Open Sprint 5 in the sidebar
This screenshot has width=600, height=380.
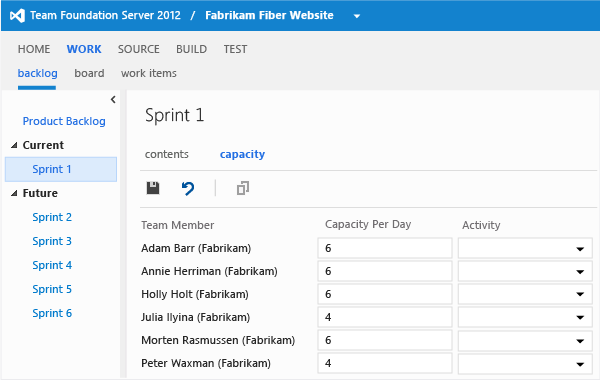tap(52, 289)
